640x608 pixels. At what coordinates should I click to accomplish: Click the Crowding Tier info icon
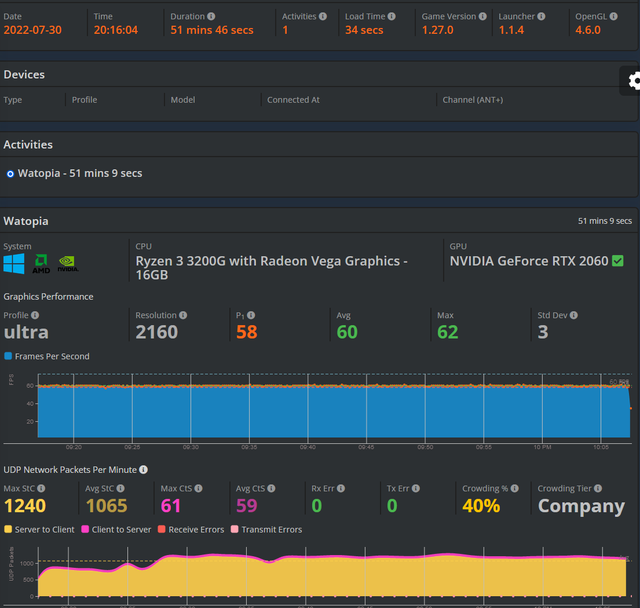(598, 488)
